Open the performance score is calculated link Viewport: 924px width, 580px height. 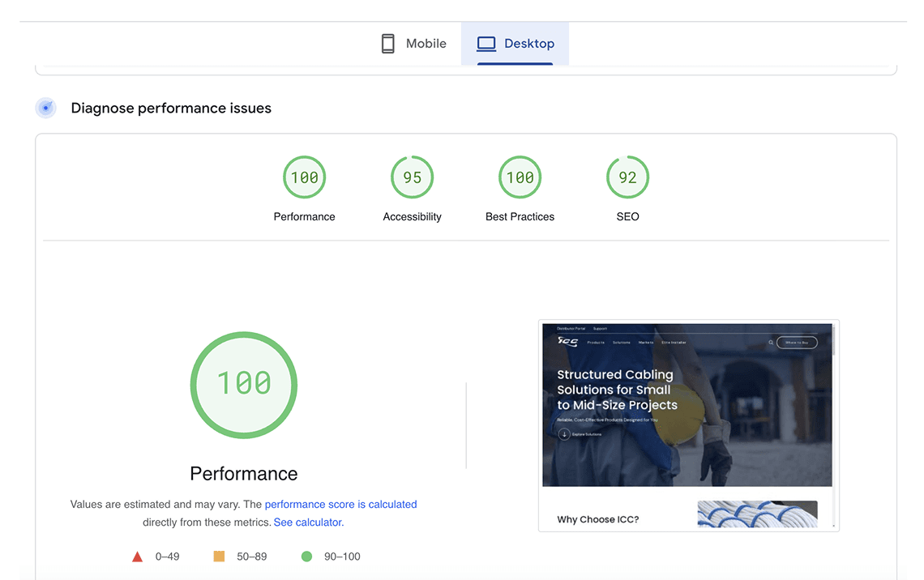340,504
